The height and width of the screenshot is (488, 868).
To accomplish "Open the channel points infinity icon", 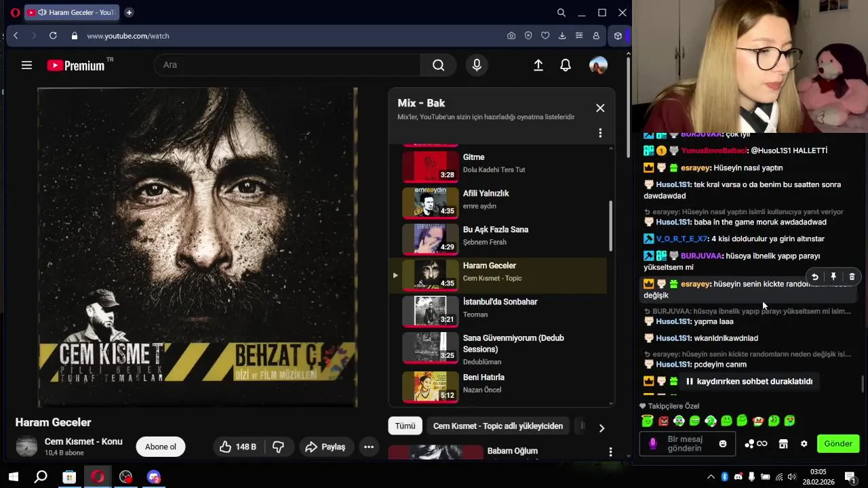I will tap(756, 444).
